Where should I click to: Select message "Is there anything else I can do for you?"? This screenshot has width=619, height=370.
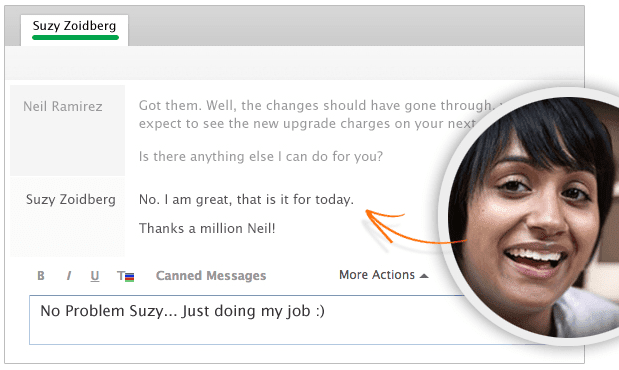click(x=261, y=156)
